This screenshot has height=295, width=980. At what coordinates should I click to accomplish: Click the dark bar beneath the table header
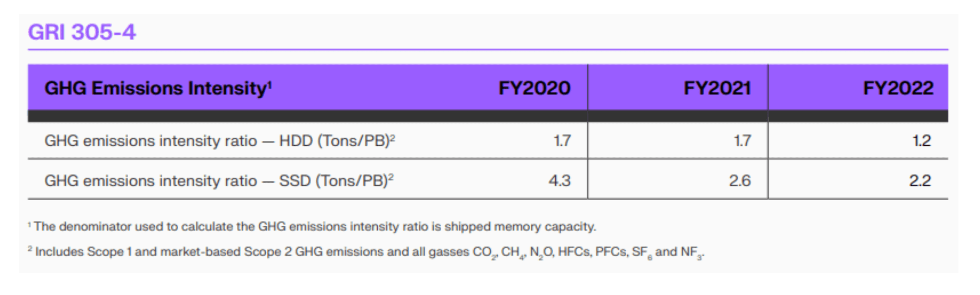488,116
